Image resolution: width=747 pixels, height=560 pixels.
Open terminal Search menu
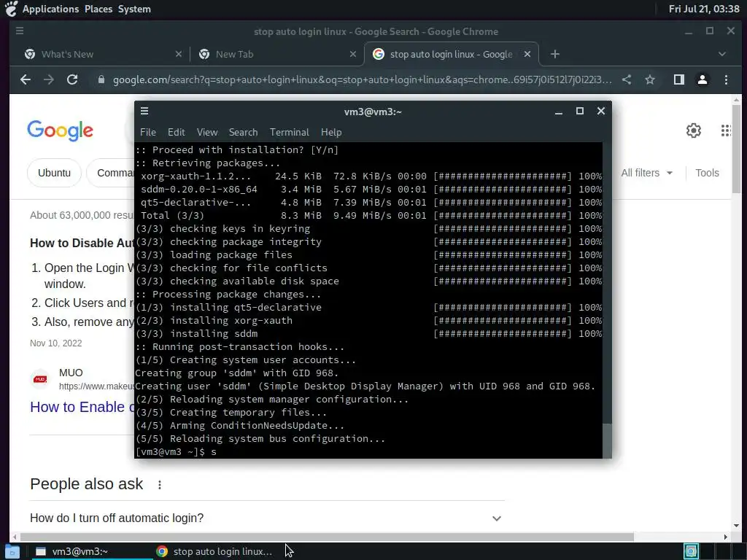coord(243,133)
